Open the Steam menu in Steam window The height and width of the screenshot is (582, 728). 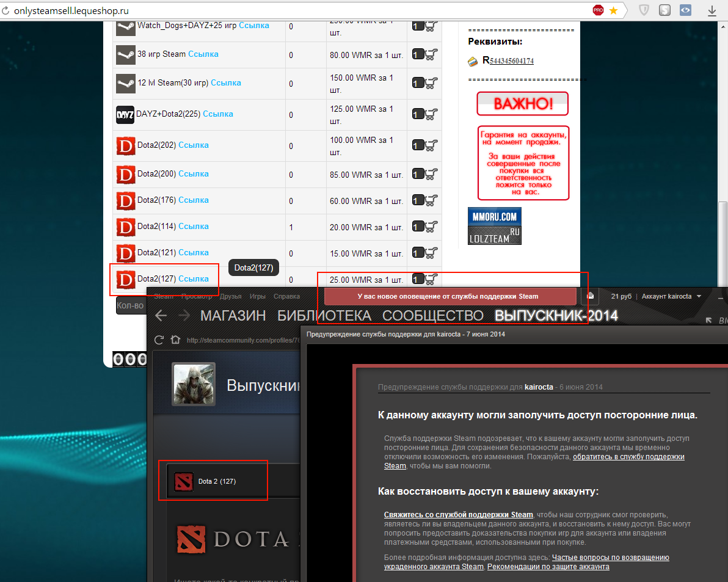click(164, 296)
